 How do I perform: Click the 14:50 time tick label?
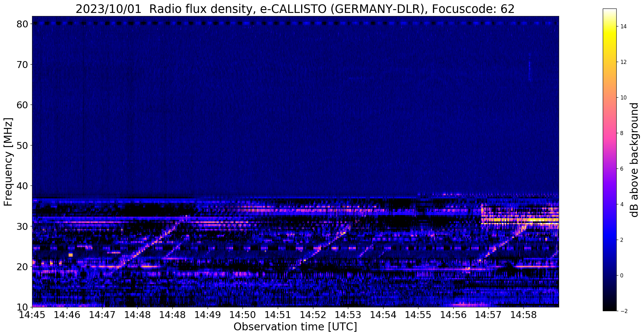[x=243, y=315]
